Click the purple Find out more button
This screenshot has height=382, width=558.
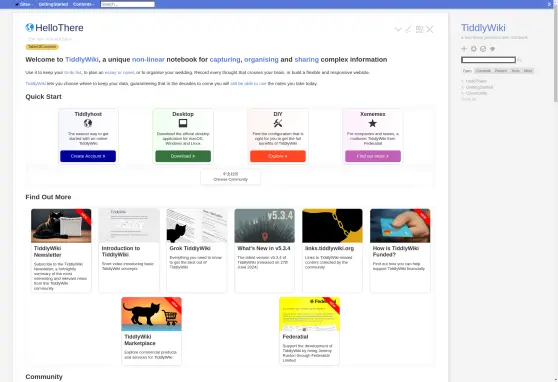point(373,156)
